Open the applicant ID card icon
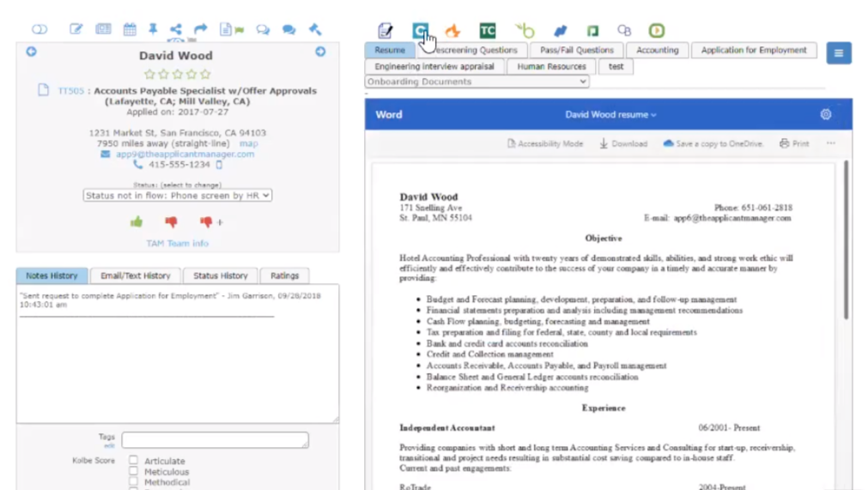This screenshot has height=490, width=868. coord(104,29)
